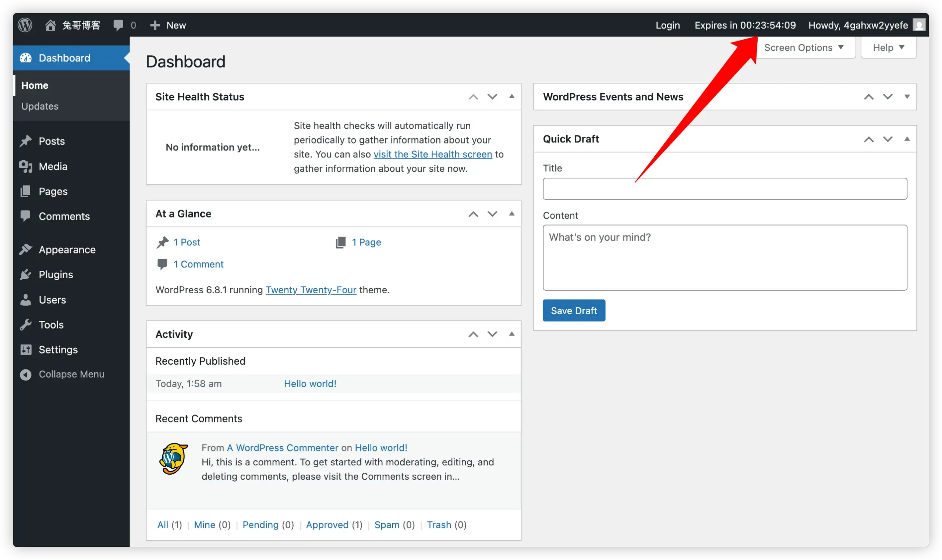This screenshot has width=942, height=560.
Task: Click the Quick Draft Title field
Action: coord(725,189)
